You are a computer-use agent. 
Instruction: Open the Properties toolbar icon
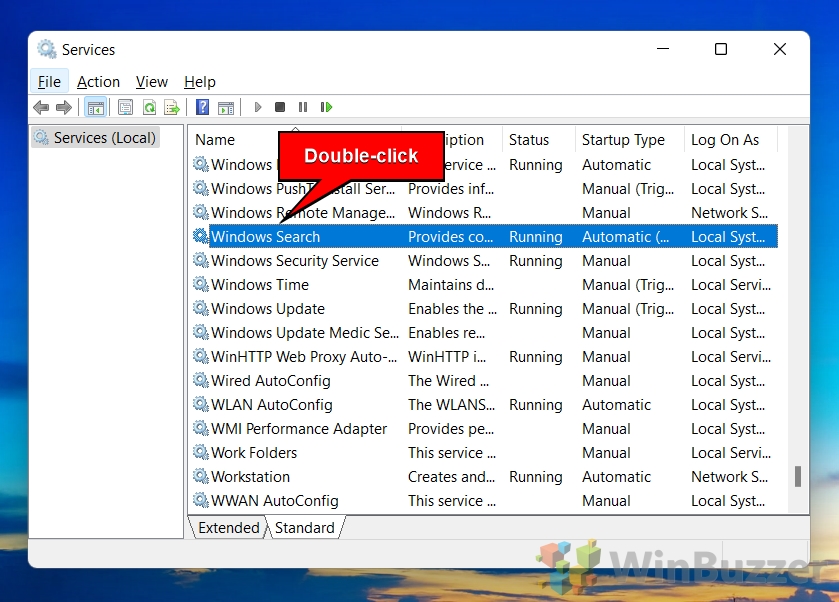[125, 107]
